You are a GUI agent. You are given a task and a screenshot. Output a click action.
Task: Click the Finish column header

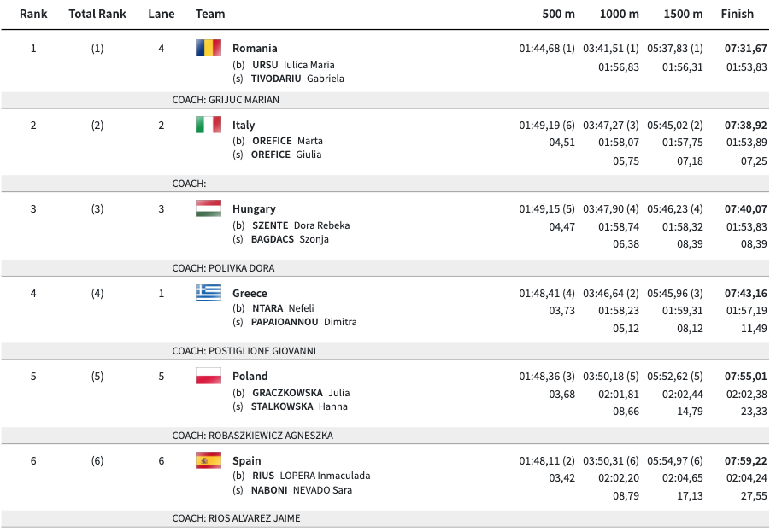click(x=737, y=14)
